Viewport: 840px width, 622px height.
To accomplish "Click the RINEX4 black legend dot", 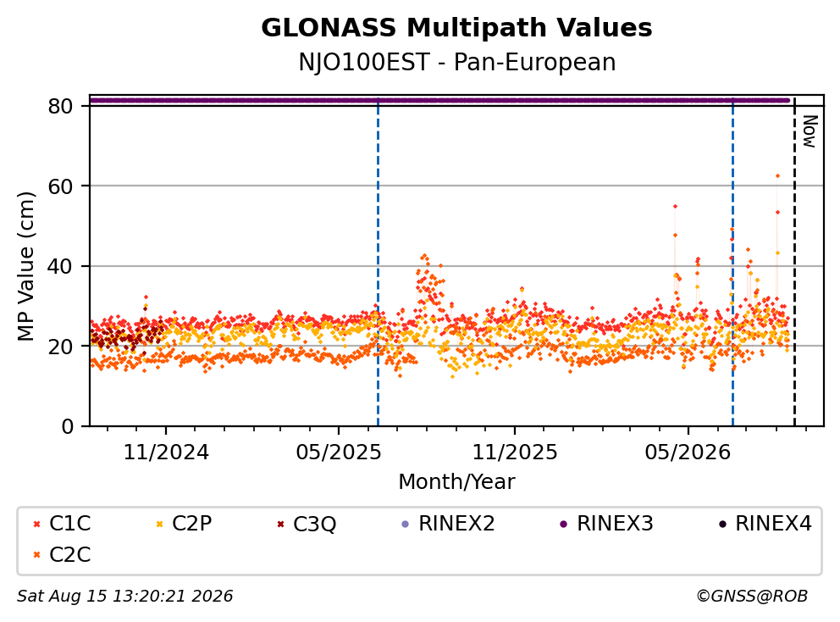I will tap(722, 524).
